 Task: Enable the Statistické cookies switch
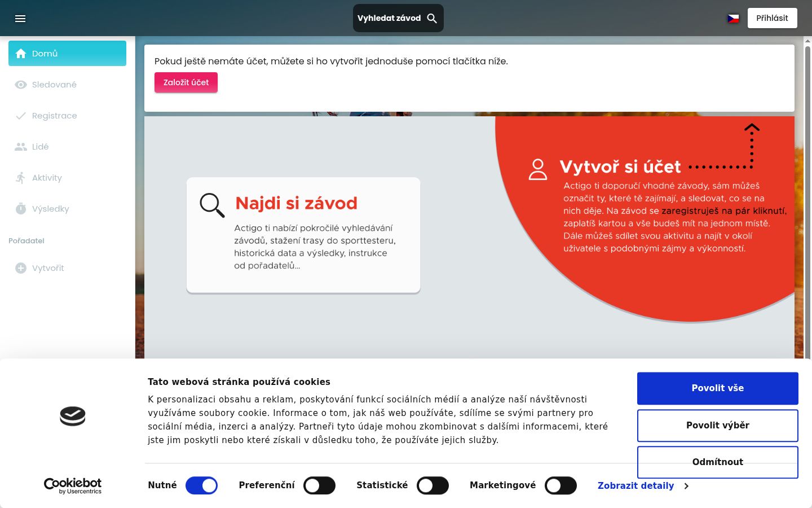[x=433, y=485]
